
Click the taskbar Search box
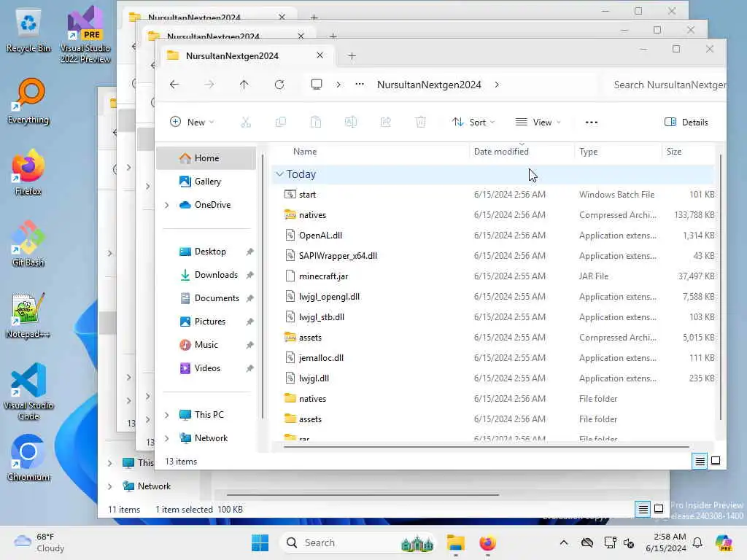tap(357, 542)
